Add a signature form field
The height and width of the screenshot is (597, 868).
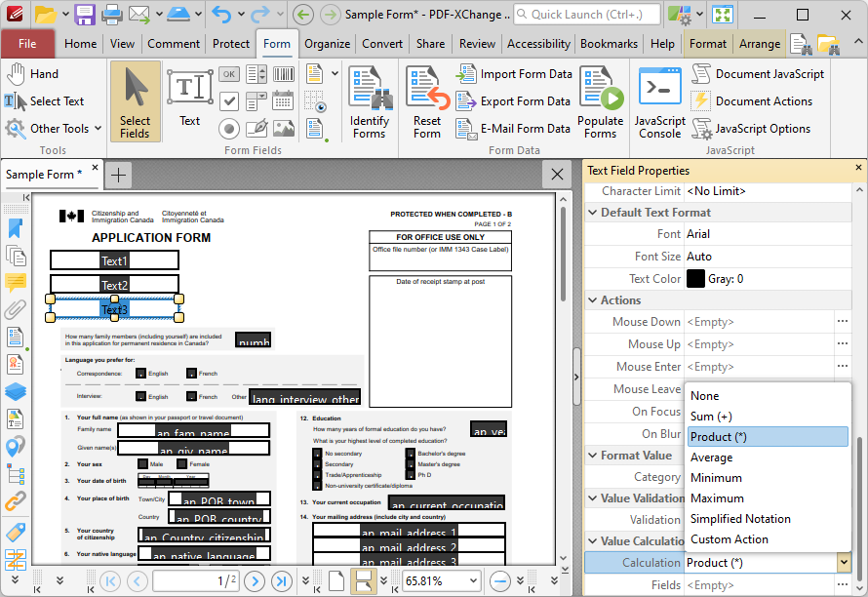[256, 129]
